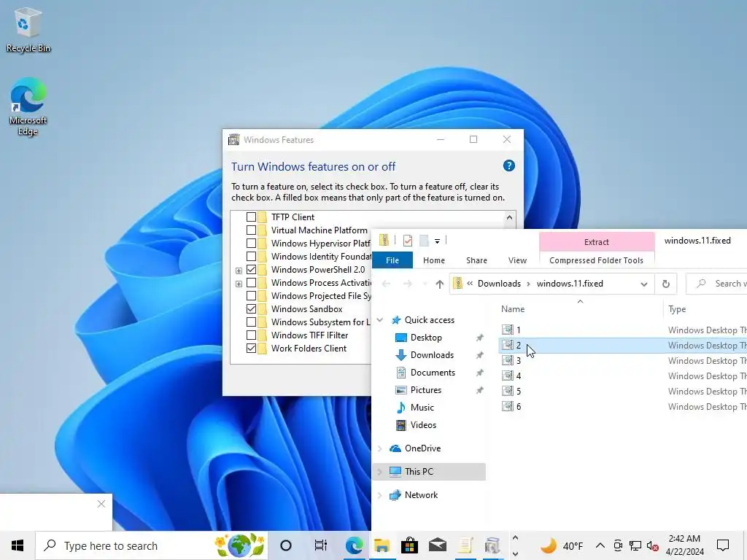Switch to the Home ribbon tab

pos(433,260)
